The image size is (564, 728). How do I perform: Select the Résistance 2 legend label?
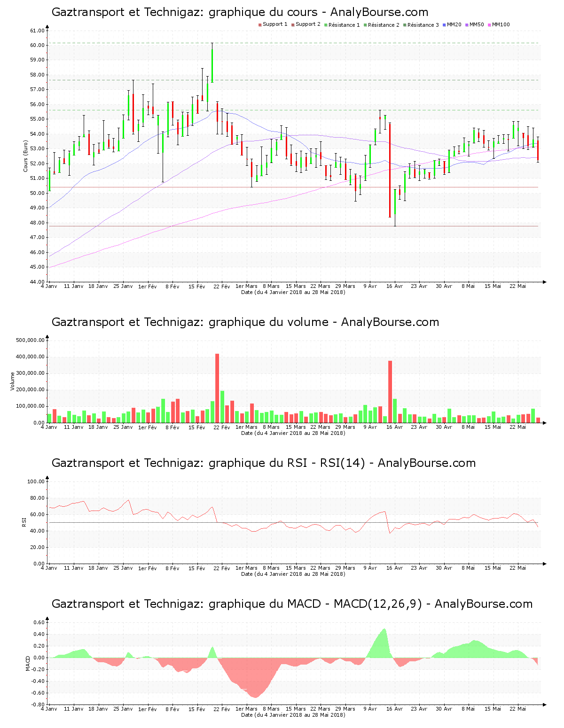point(384,25)
